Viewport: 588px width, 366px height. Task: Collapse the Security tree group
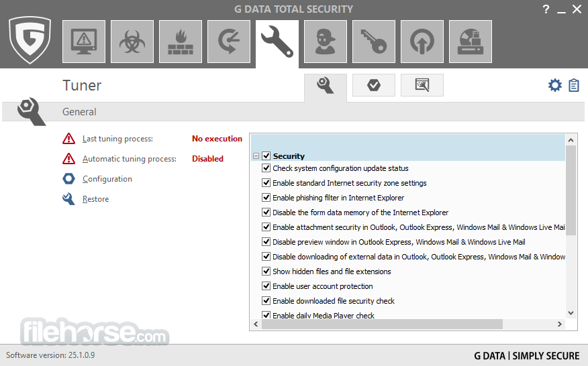(x=256, y=156)
